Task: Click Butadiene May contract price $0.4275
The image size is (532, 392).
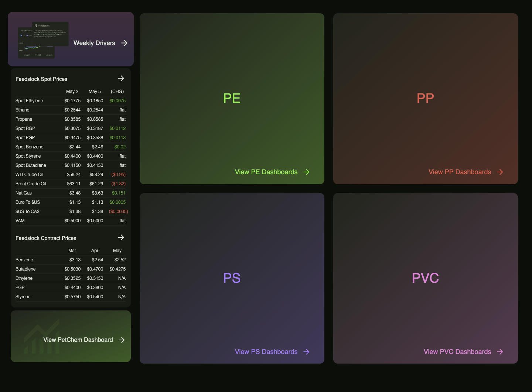Action: (x=117, y=269)
